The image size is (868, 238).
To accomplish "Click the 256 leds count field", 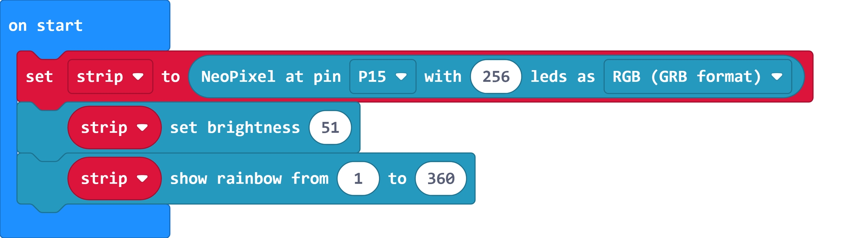I will [x=496, y=77].
